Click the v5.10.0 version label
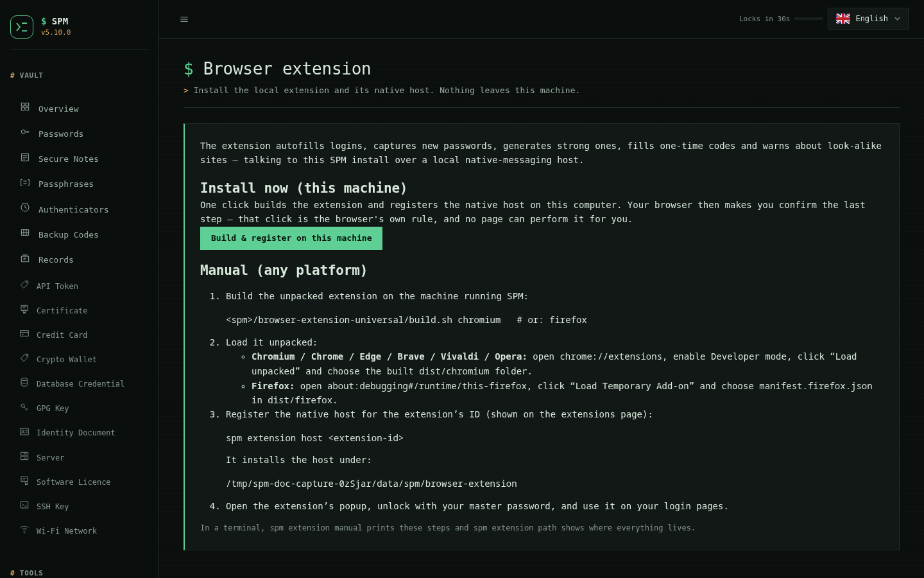 click(x=56, y=32)
